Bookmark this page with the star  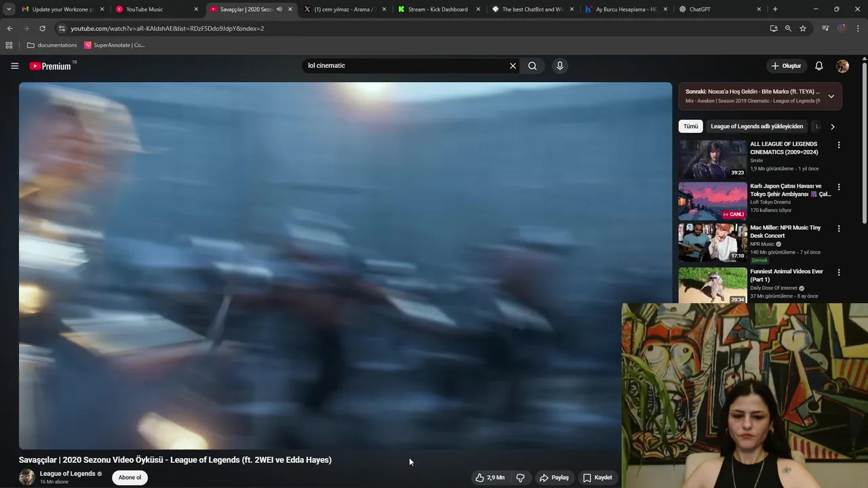[x=803, y=28]
